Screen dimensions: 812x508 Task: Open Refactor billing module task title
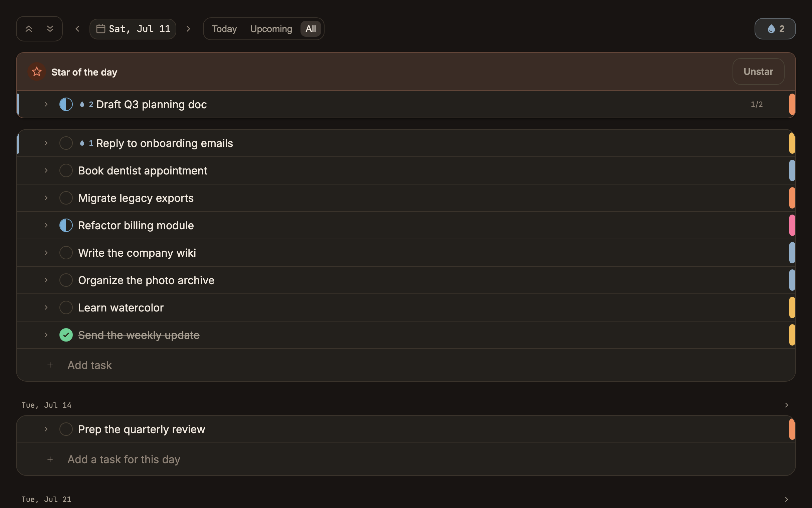pyautogui.click(x=136, y=226)
